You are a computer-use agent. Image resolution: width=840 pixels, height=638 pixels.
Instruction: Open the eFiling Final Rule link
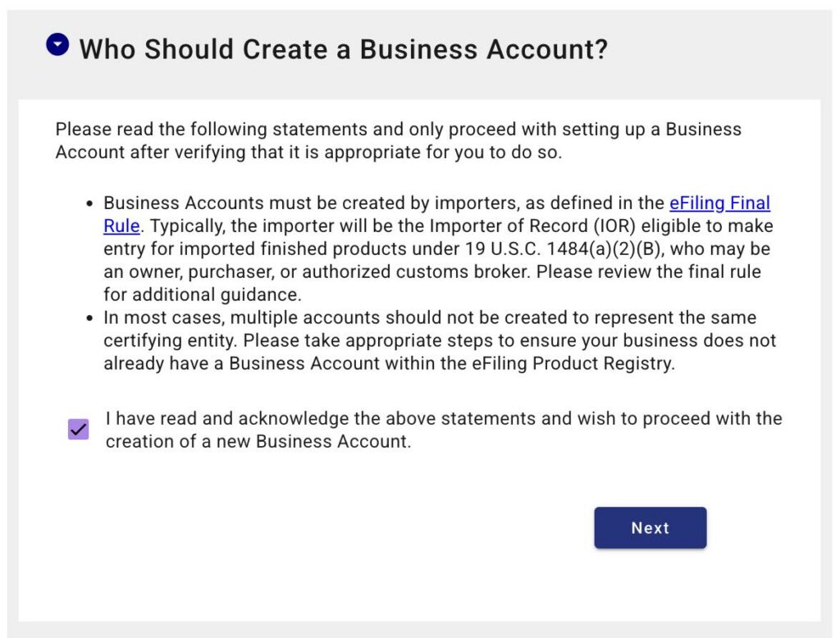[720, 203]
